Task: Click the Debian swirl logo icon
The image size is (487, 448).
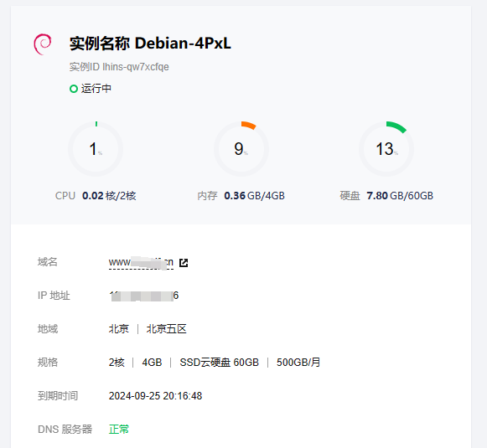Action: point(43,44)
